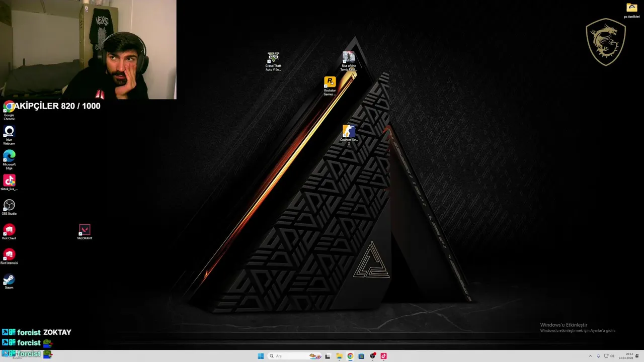Select the Rockstar Games launcher shortcut
The image size is (644, 362).
pos(330,86)
